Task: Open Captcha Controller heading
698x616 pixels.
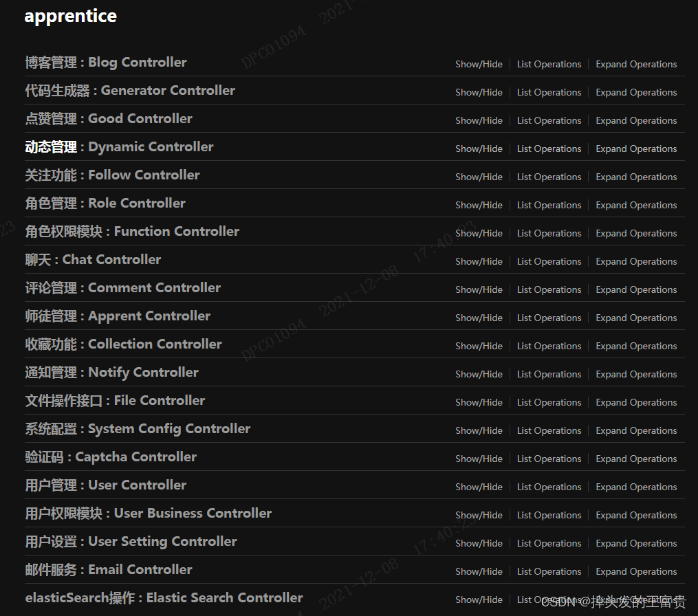Action: point(111,457)
